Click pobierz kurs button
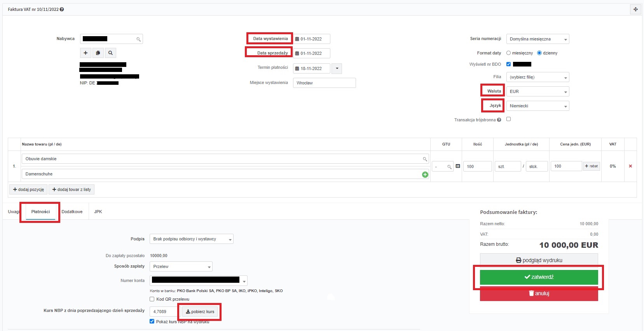The image size is (644, 331). (x=200, y=312)
